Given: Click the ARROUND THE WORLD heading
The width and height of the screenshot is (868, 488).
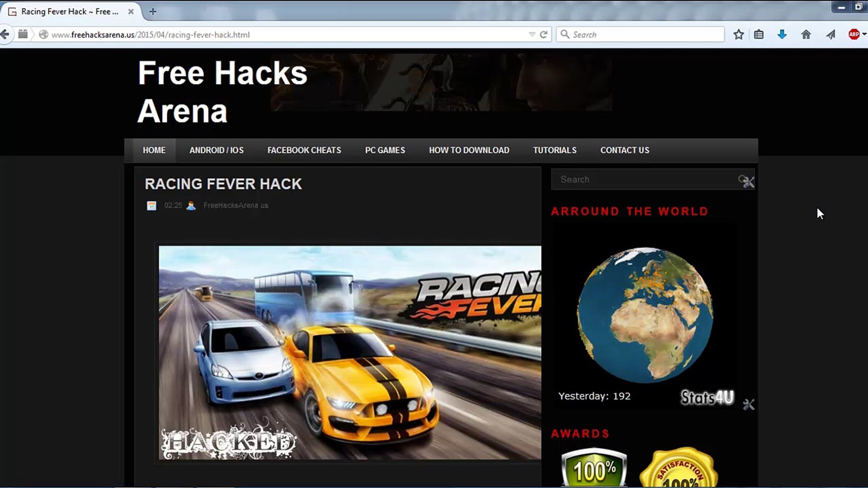Looking at the screenshot, I should tap(629, 211).
